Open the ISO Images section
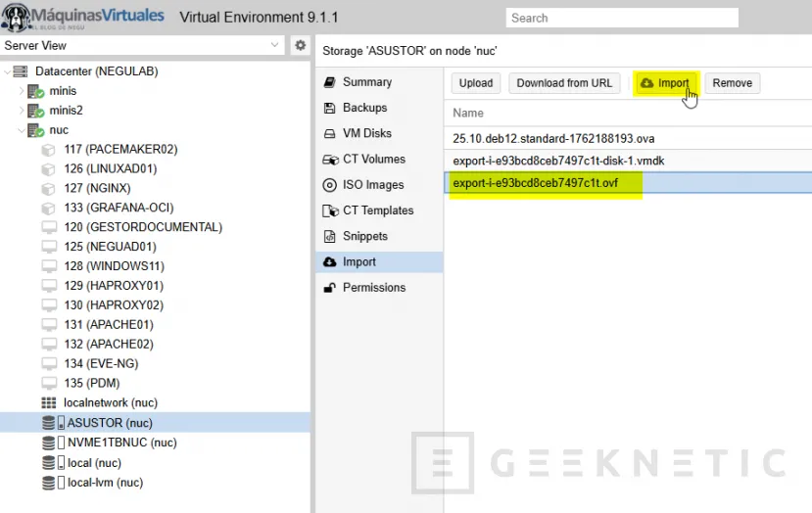This screenshot has height=513, width=812. (379, 185)
